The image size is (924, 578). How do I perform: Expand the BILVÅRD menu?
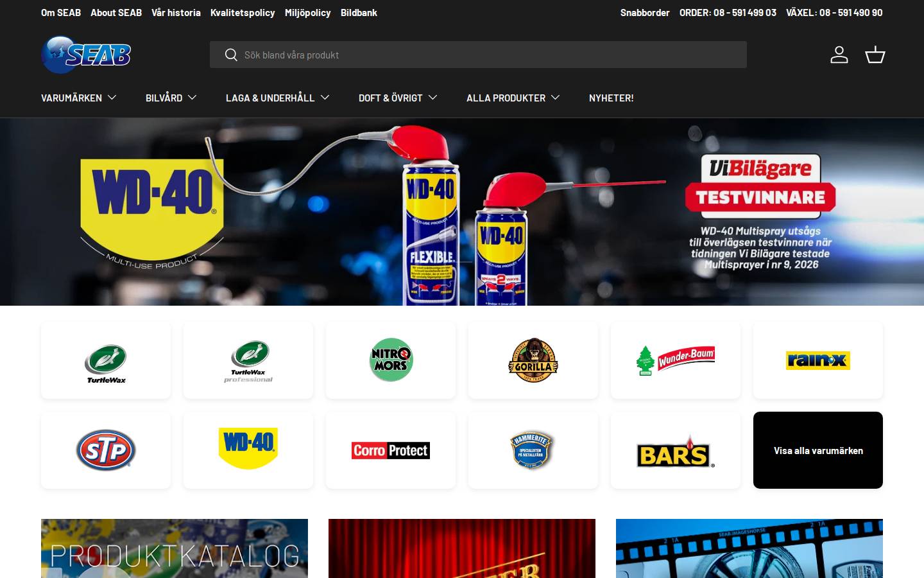point(171,98)
